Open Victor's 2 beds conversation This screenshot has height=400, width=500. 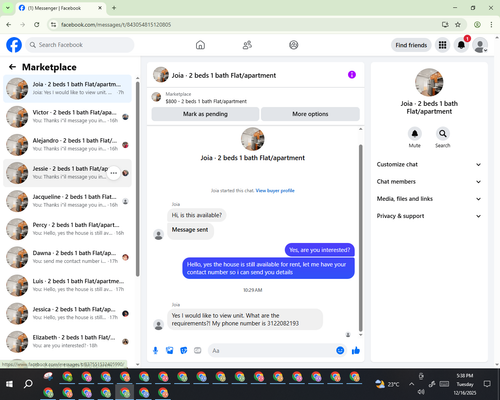click(x=67, y=117)
